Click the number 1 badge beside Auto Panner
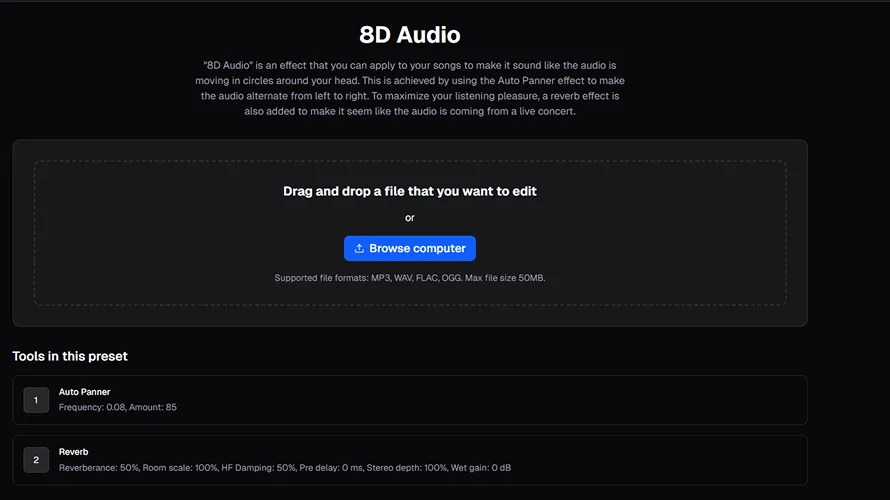Screen dimensions: 890x500 pos(36,400)
